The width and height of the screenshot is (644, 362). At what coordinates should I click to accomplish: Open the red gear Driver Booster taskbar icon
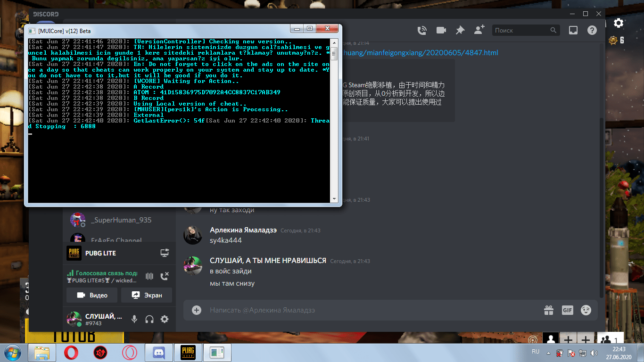coord(100,352)
